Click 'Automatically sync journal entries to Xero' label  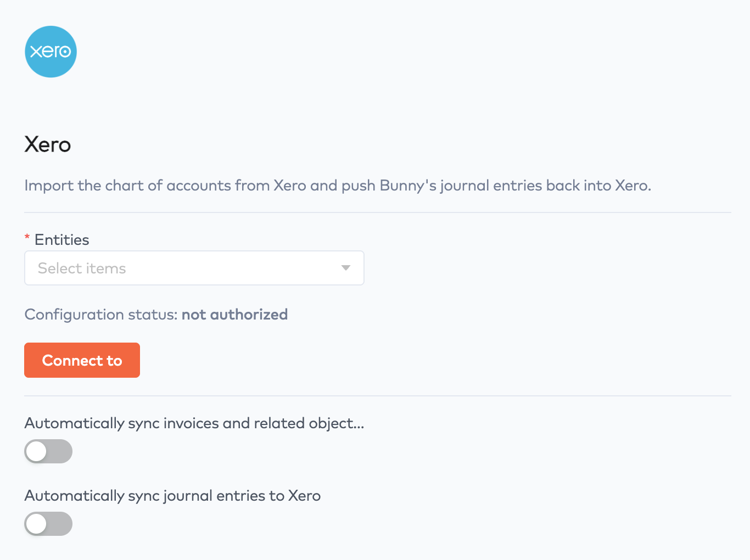(172, 496)
